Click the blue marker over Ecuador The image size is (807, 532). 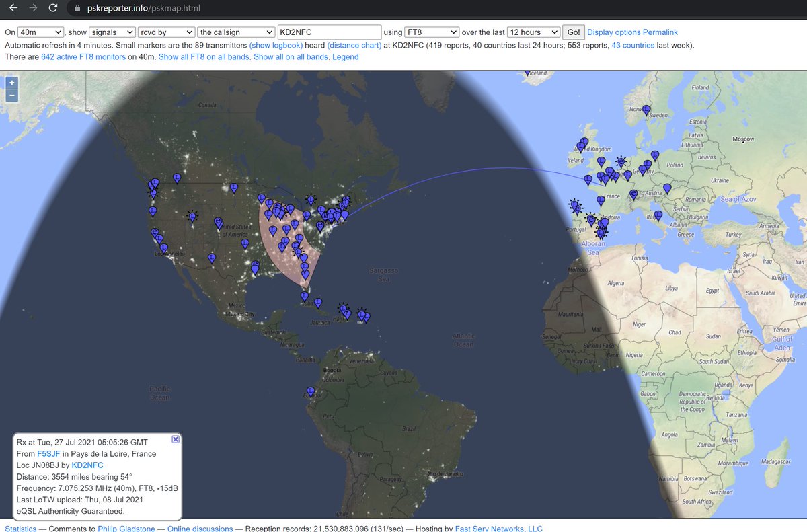pos(310,390)
